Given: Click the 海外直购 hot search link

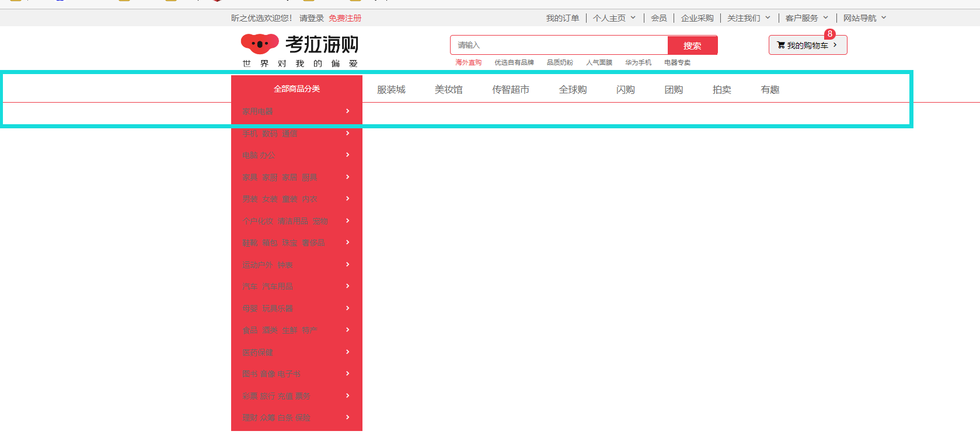Looking at the screenshot, I should pyautogui.click(x=469, y=62).
